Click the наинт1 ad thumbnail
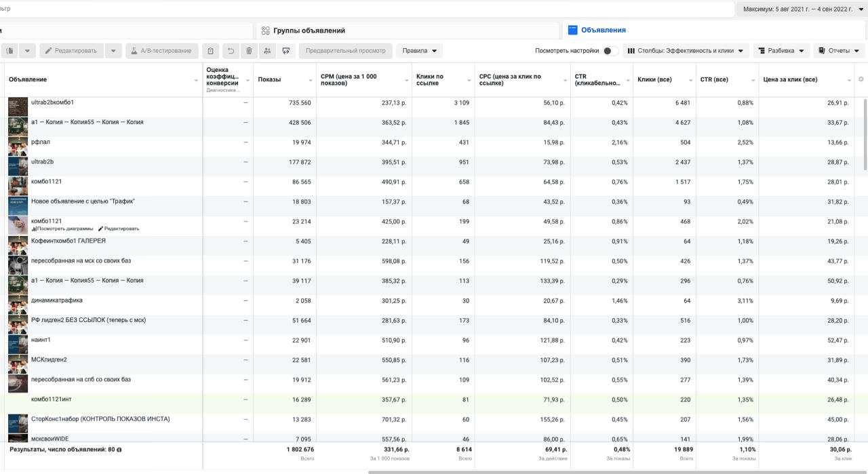 click(18, 344)
